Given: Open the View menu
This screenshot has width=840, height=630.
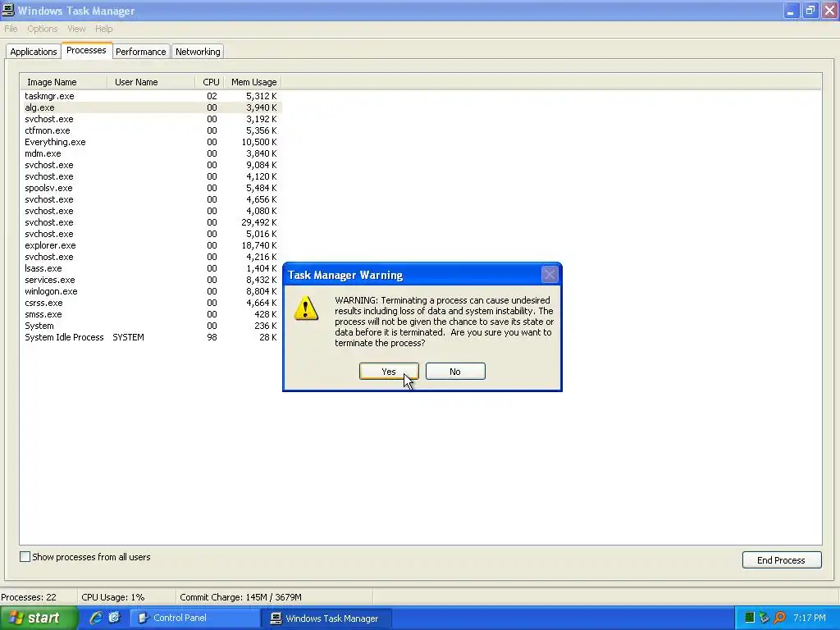Looking at the screenshot, I should tap(76, 29).
